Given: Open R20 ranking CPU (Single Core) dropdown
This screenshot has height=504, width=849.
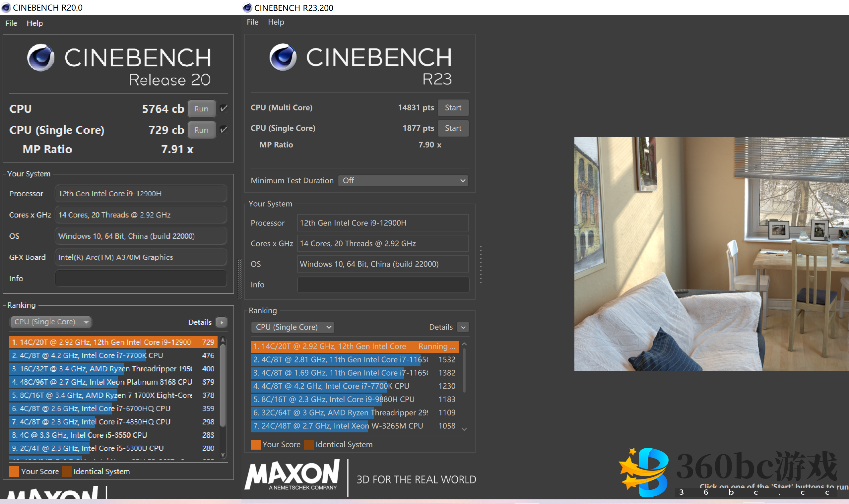Looking at the screenshot, I should (x=51, y=322).
